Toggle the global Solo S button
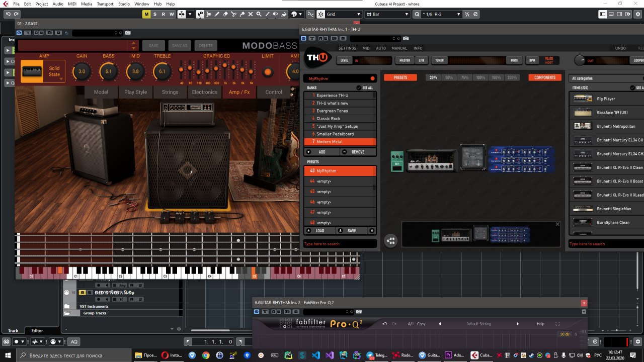The height and width of the screenshot is (362, 644). pyautogui.click(x=155, y=14)
